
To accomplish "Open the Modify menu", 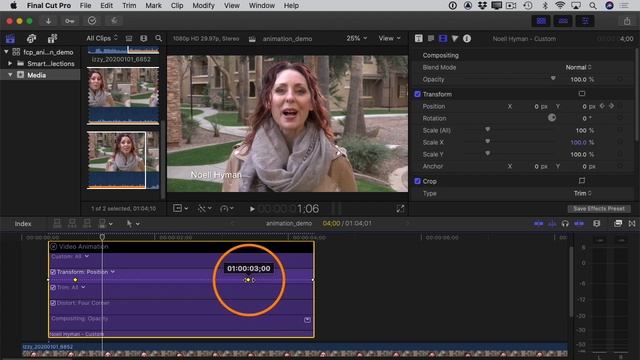I will point(203,6).
